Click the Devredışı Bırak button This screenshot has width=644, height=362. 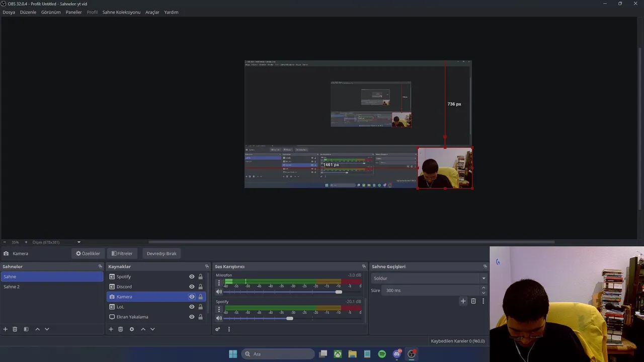pos(162,253)
